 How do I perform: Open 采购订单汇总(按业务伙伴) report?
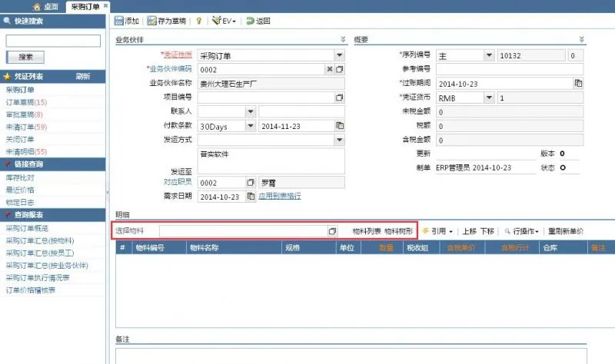[47, 265]
